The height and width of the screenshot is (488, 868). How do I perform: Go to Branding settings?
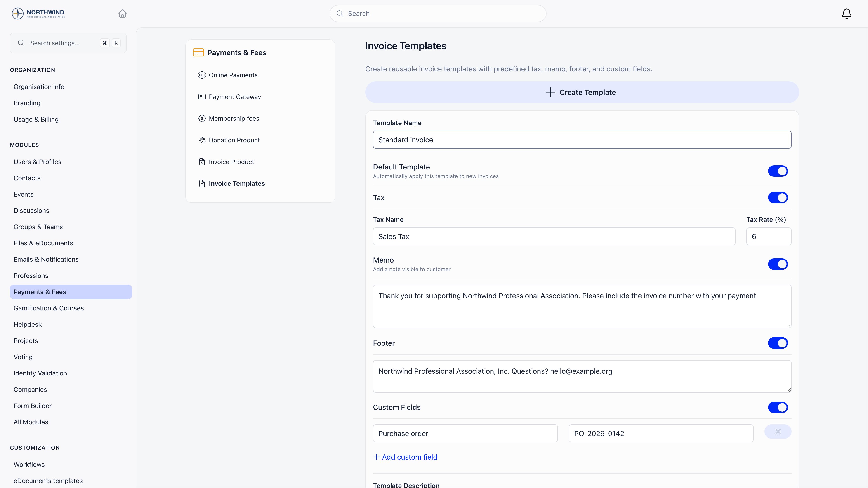click(x=27, y=103)
